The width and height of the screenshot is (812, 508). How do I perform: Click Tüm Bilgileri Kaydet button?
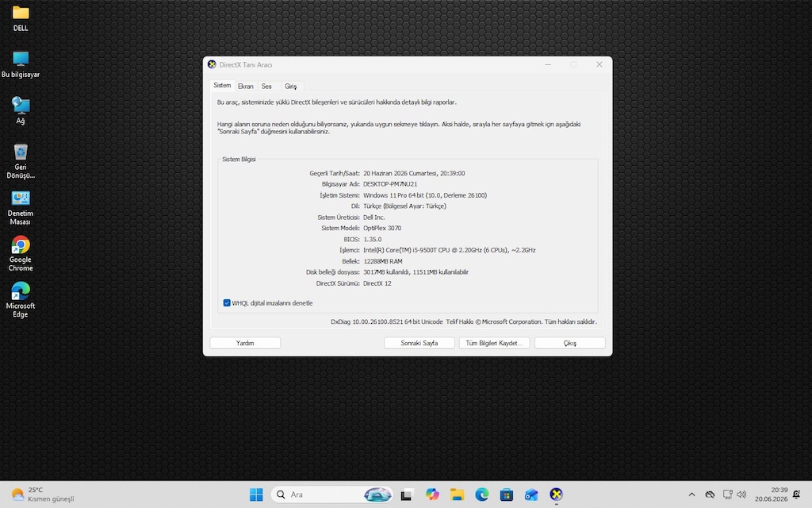point(494,343)
